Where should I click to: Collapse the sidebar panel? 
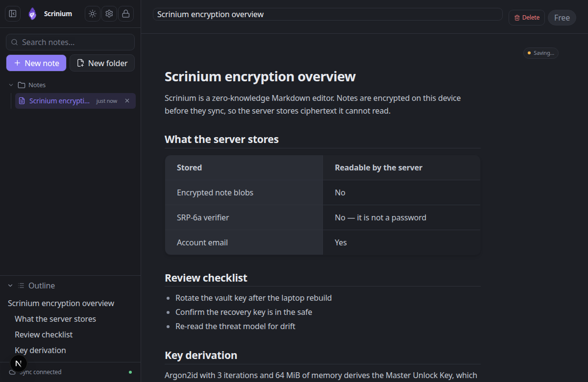click(13, 14)
